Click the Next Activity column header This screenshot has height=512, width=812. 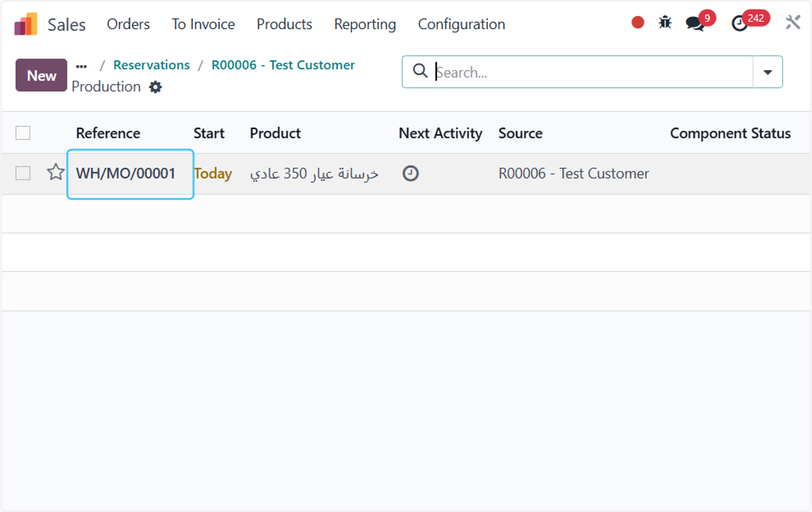point(441,133)
